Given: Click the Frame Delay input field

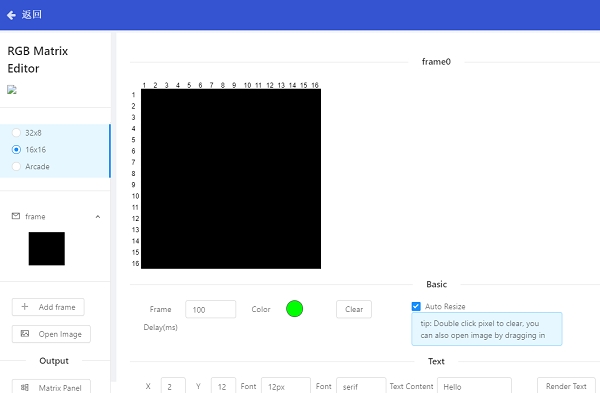Looking at the screenshot, I should (x=210, y=309).
